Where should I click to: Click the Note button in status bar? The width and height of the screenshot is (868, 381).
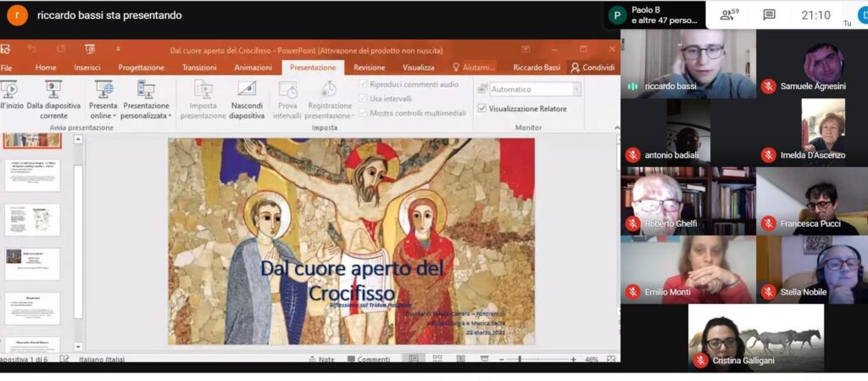coord(321,360)
